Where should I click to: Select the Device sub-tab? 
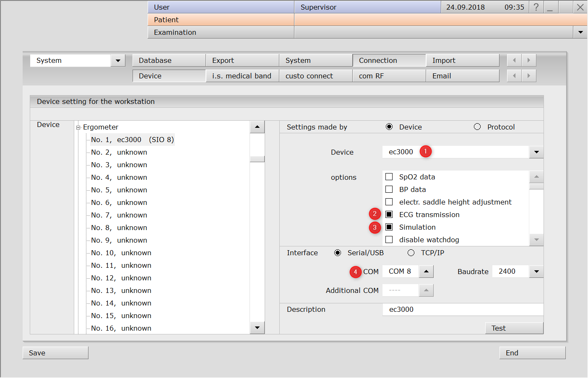[x=169, y=76]
